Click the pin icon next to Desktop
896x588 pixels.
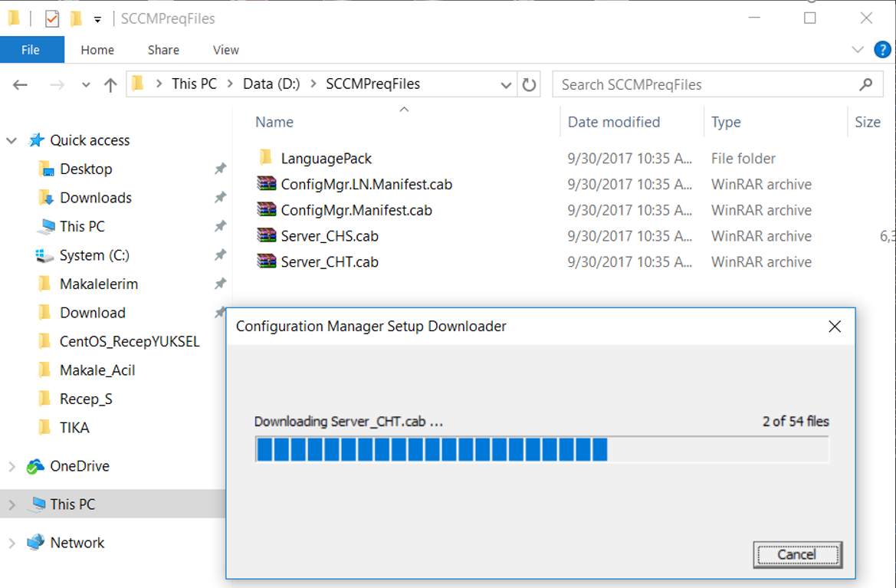[220, 169]
